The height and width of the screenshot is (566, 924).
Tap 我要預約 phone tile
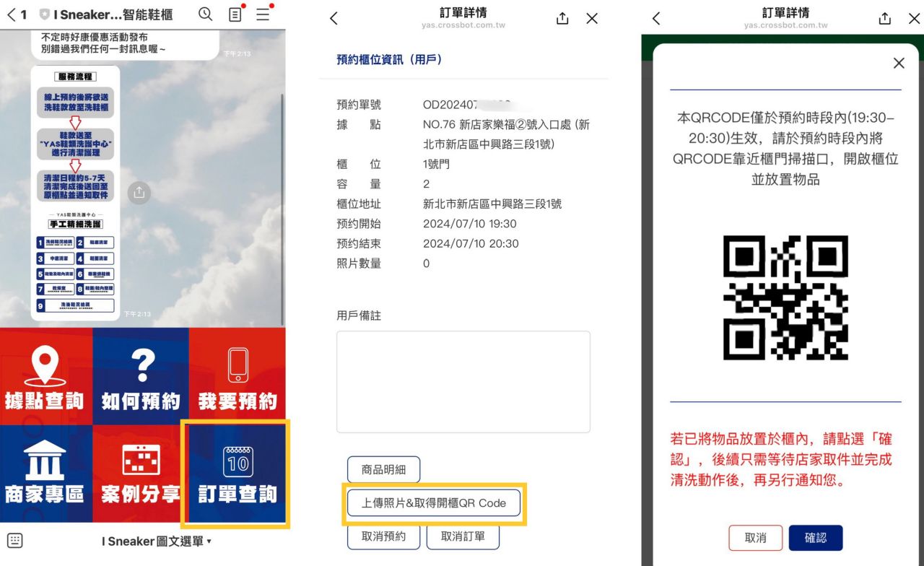pyautogui.click(x=237, y=375)
